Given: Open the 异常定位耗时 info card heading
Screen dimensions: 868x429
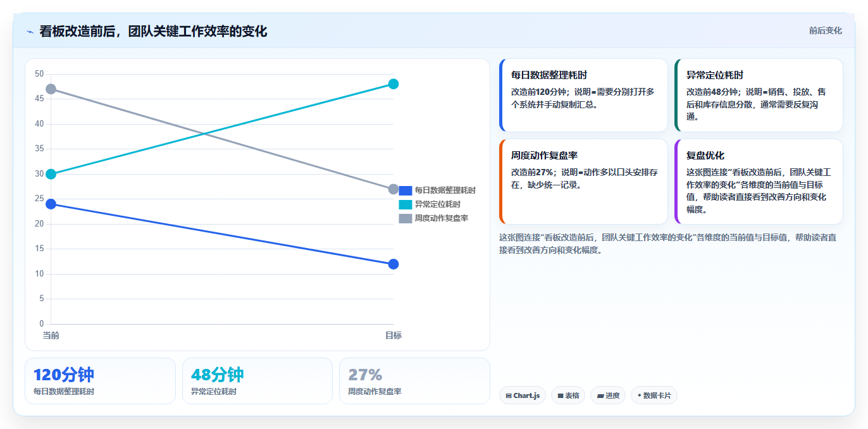Looking at the screenshot, I should (715, 75).
